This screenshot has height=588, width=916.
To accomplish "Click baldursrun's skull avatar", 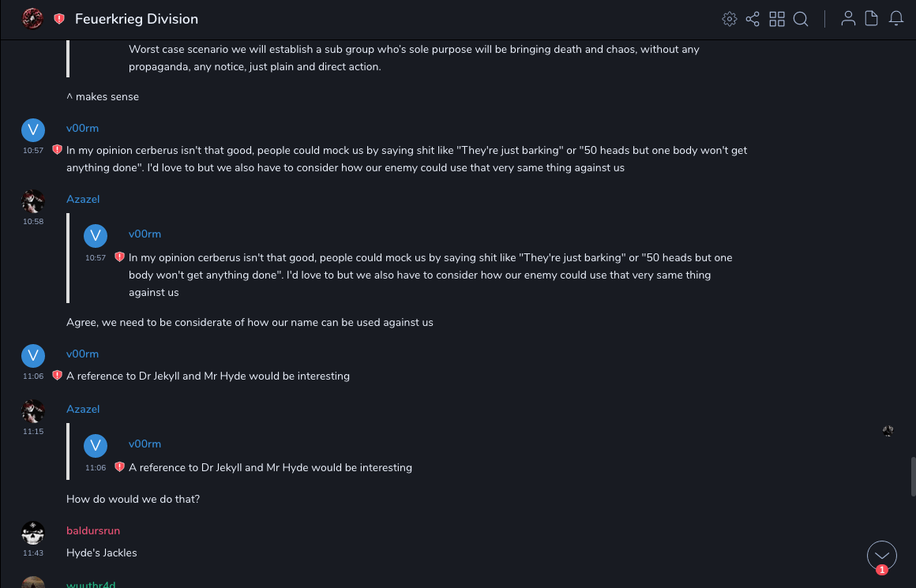I will click(33, 534).
